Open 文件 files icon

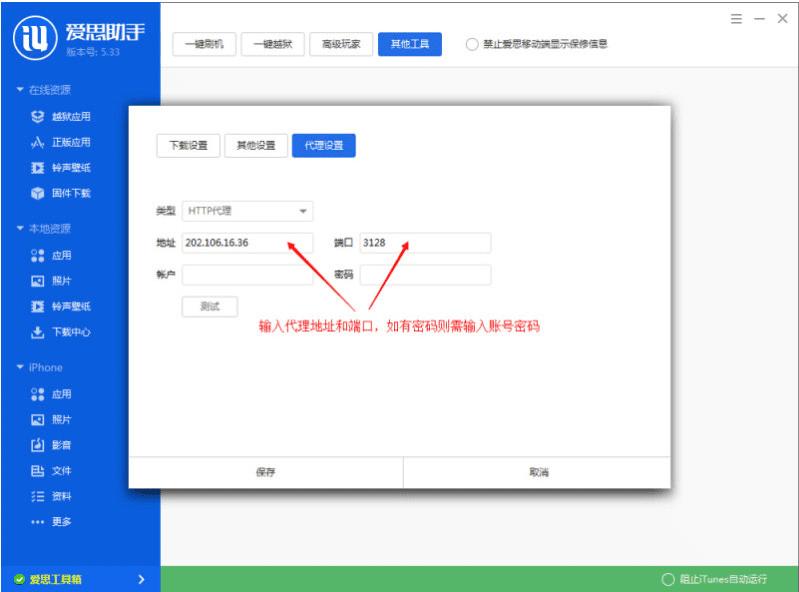coord(37,471)
